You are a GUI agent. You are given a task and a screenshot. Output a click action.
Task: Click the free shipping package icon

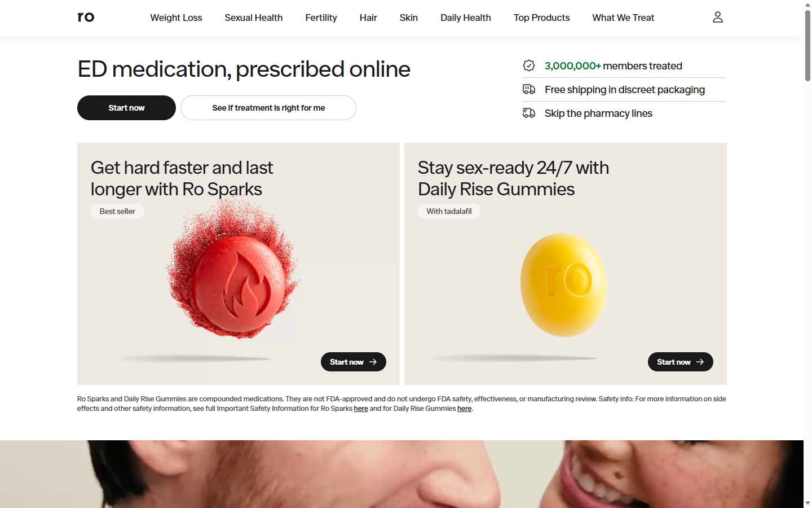click(x=529, y=89)
